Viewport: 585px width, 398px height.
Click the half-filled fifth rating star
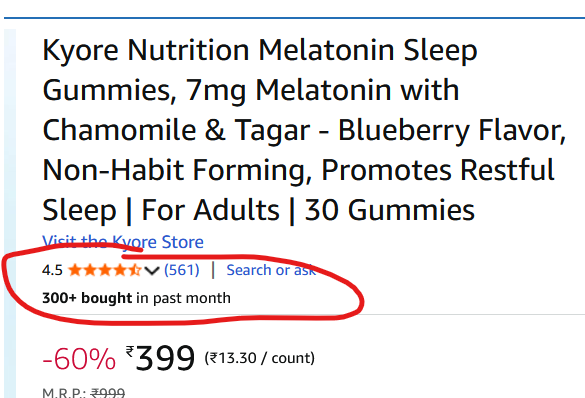135,270
